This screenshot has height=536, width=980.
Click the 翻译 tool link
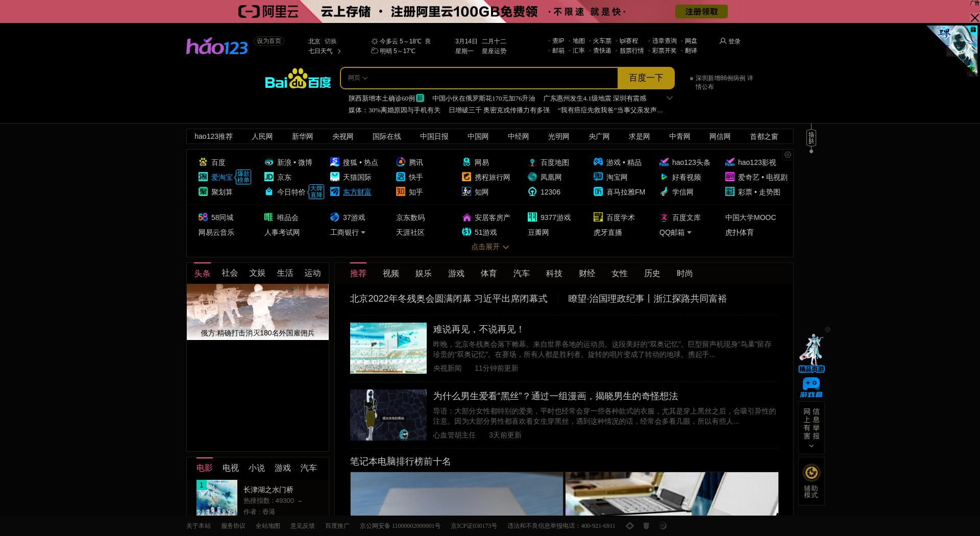(691, 51)
